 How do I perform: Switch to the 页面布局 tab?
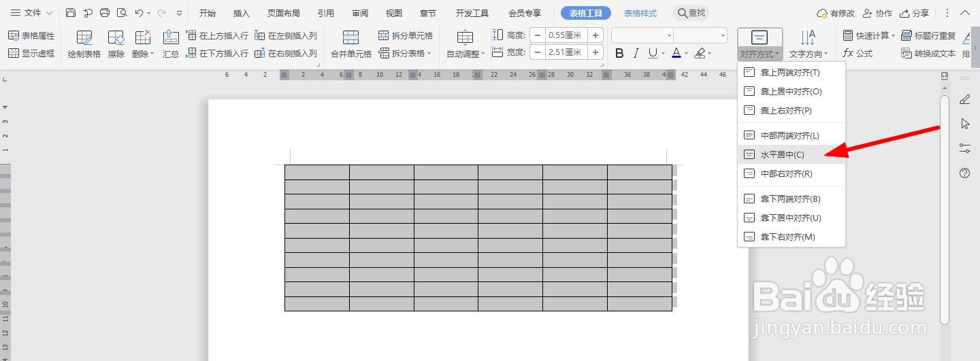283,13
